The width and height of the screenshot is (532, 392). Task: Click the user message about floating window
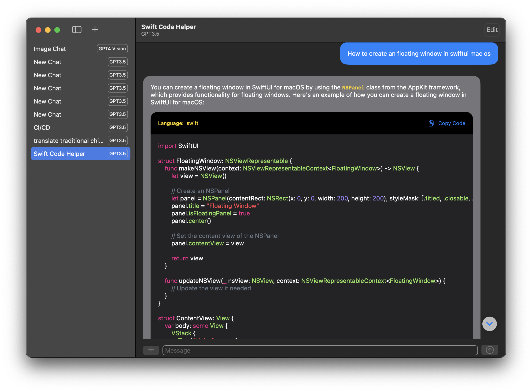pos(419,54)
